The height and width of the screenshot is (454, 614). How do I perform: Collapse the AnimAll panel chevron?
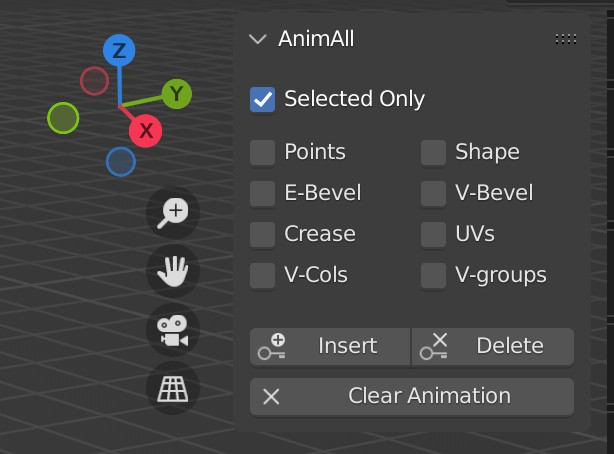[x=258, y=39]
